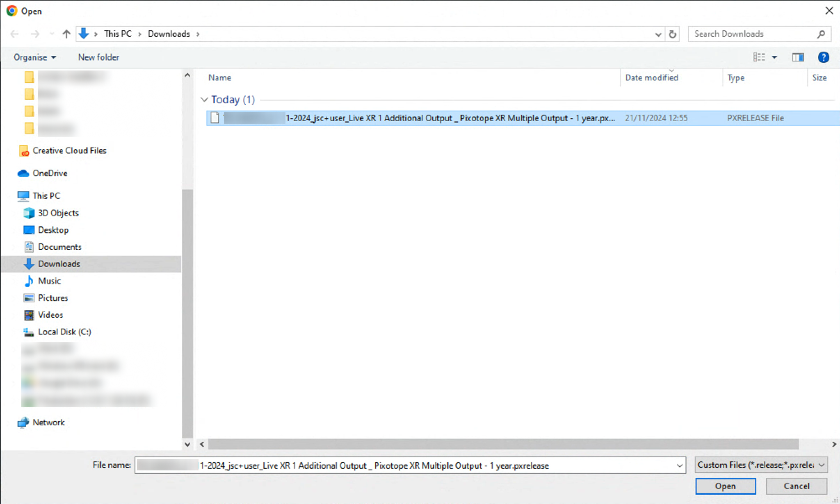
Task: Open the 3D Objects folder
Action: click(58, 213)
